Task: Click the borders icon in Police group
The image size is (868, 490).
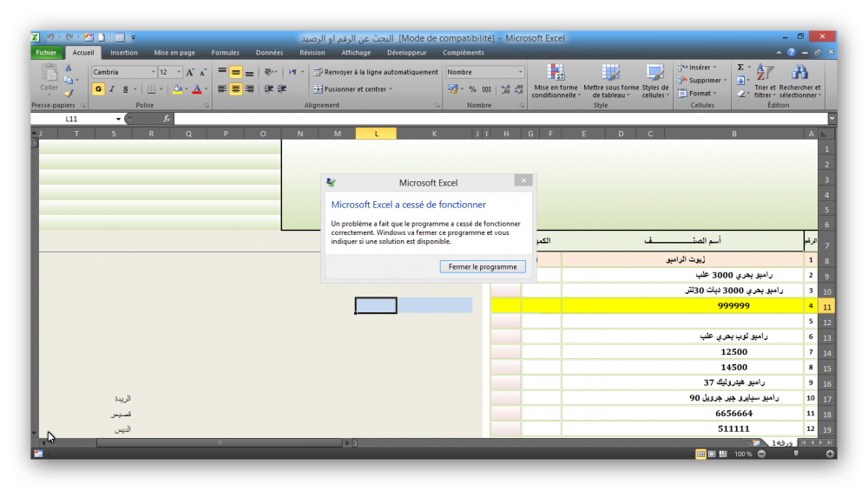Action: coord(151,89)
